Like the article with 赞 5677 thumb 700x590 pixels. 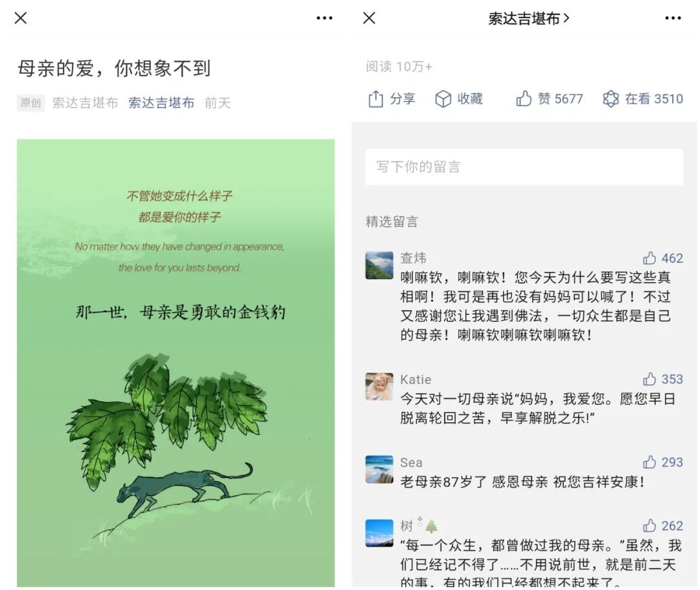524,98
